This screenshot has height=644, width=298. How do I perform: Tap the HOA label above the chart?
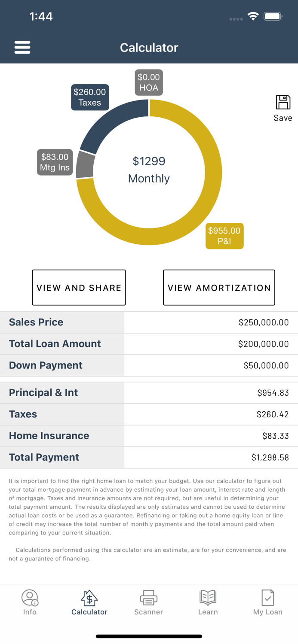coord(149,82)
